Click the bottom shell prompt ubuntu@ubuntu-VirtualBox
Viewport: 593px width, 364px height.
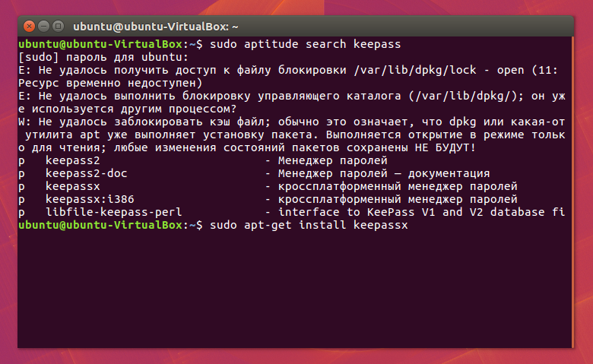[x=99, y=225]
